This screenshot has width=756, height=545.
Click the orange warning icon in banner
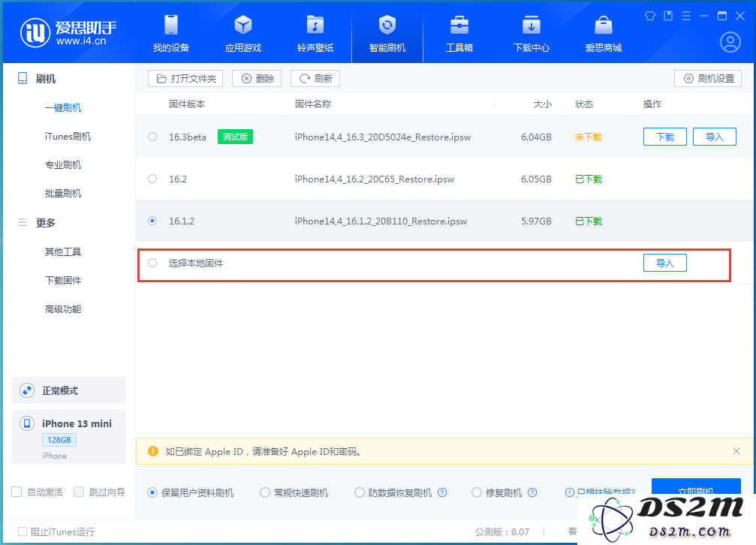tap(153, 451)
